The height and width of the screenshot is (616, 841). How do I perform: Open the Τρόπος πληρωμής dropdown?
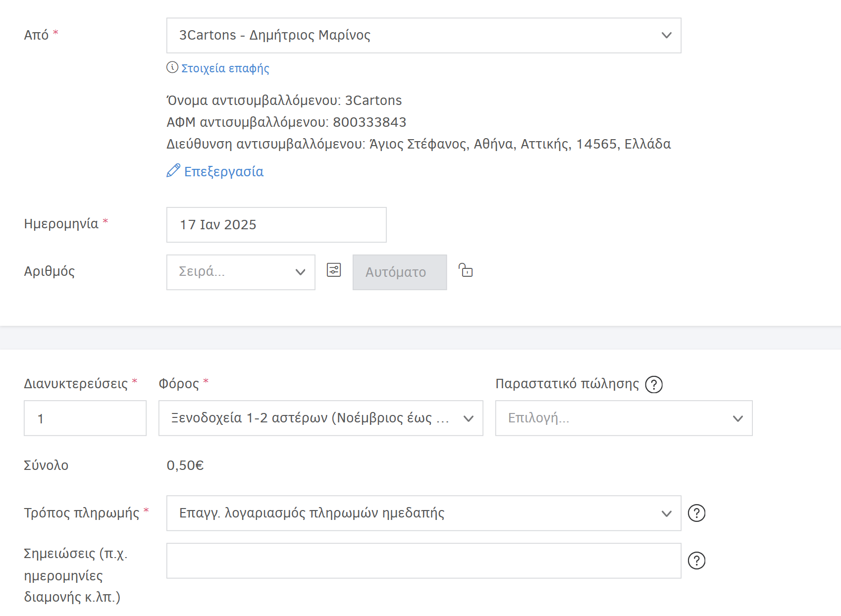pyautogui.click(x=423, y=513)
